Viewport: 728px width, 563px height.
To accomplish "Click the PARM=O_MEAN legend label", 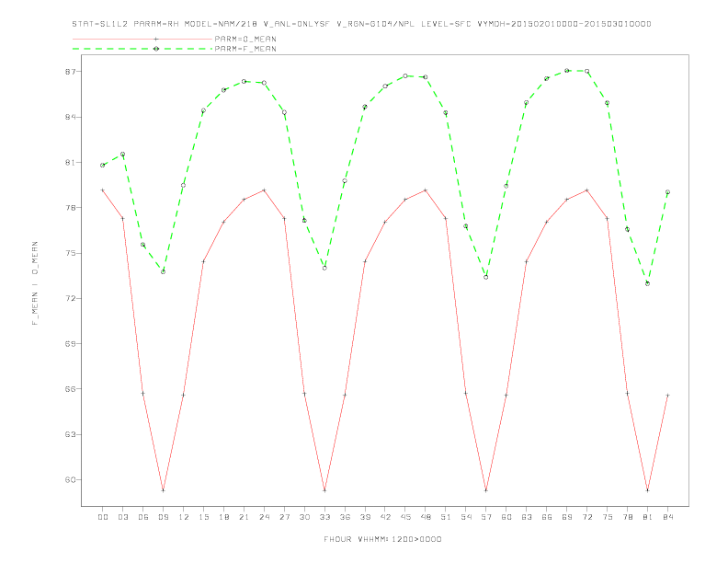I will [245, 39].
